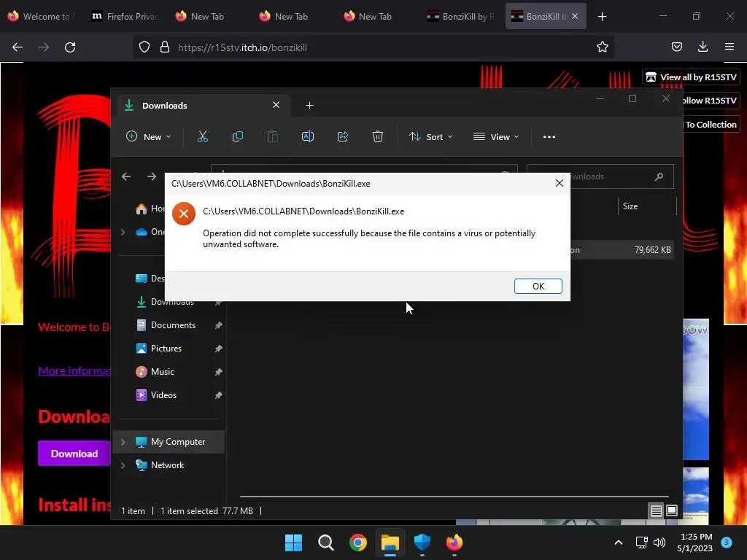Click the pin icon beside Pictures

[218, 349]
